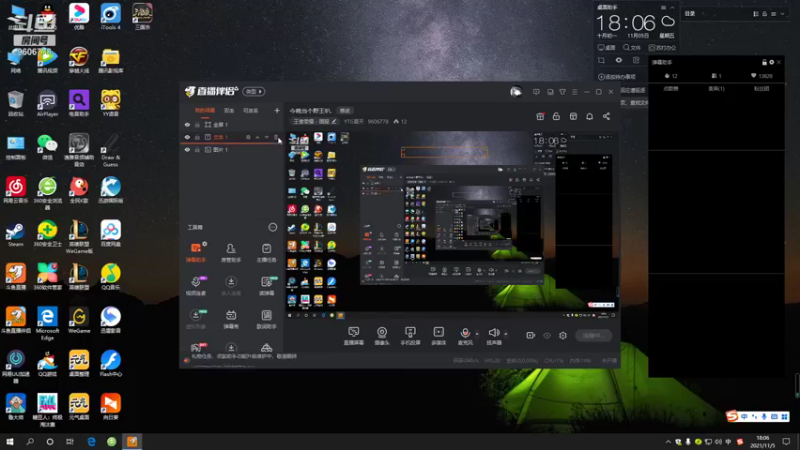
Task: Delete the 文本 1 source
Action: pos(276,137)
